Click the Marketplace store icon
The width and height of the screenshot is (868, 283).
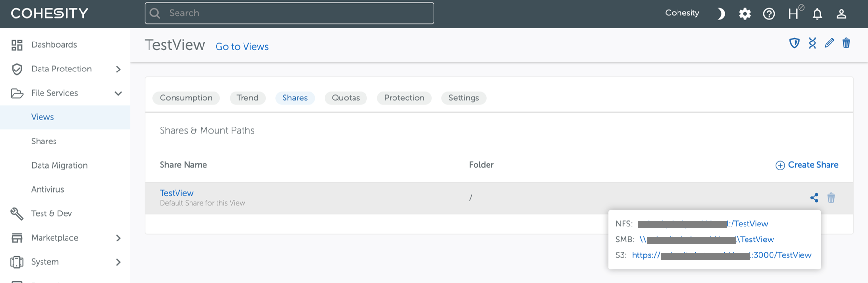17,238
